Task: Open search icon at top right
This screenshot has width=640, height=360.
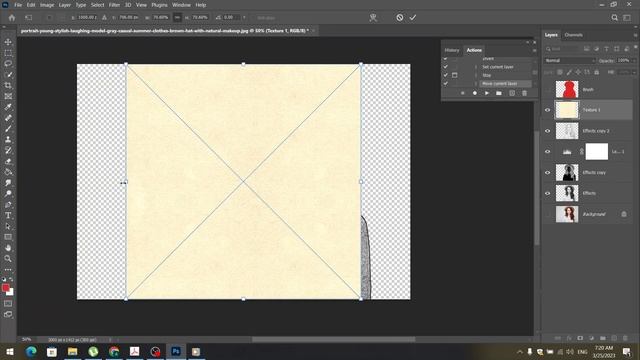Action: (x=614, y=18)
